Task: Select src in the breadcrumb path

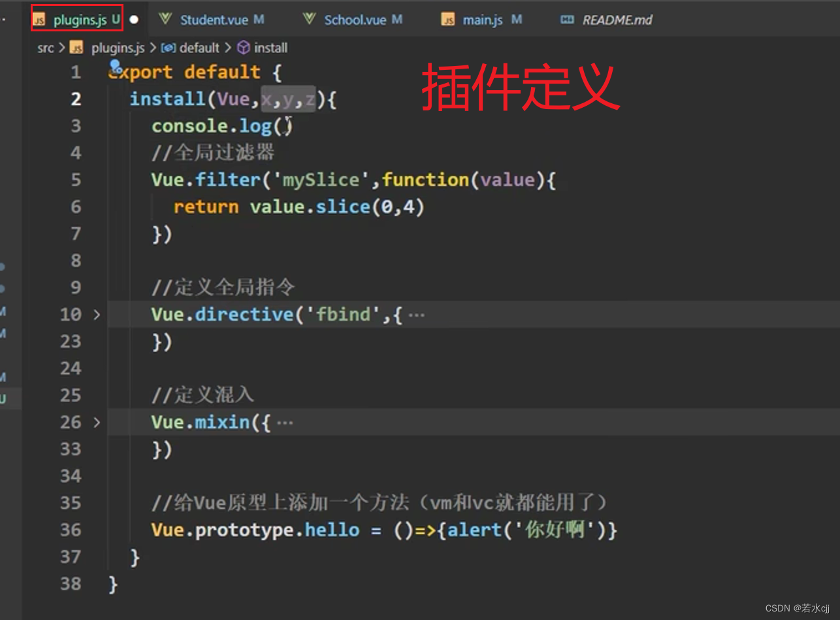Action: 46,48
